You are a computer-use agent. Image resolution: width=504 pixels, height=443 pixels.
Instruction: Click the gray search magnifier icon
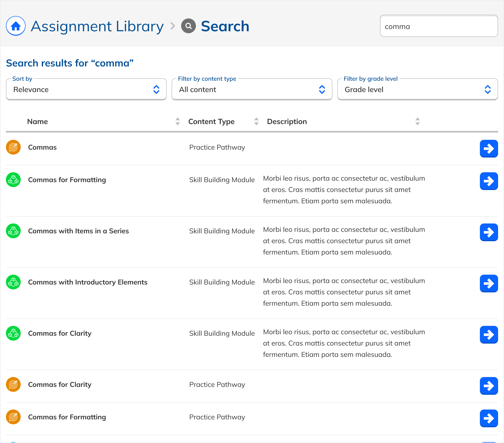(x=188, y=26)
